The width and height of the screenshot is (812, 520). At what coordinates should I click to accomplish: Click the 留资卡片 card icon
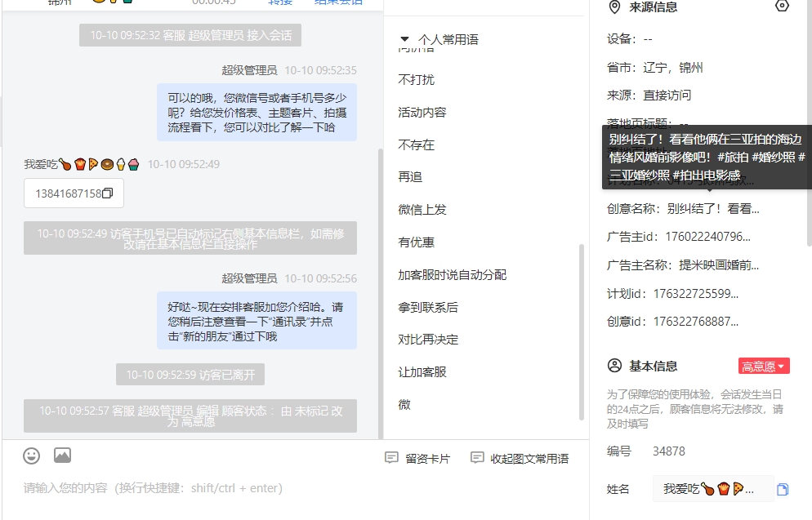391,458
